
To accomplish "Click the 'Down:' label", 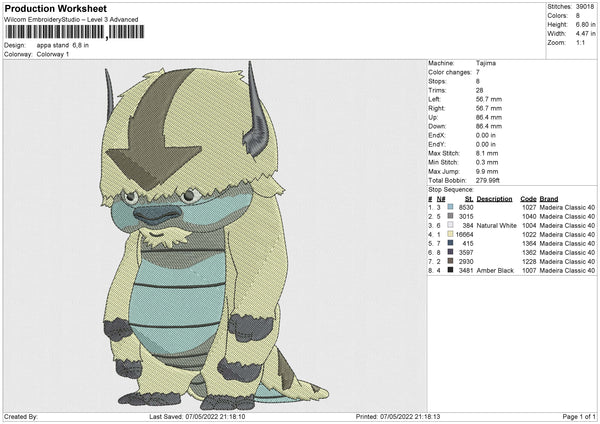I will [x=437, y=126].
